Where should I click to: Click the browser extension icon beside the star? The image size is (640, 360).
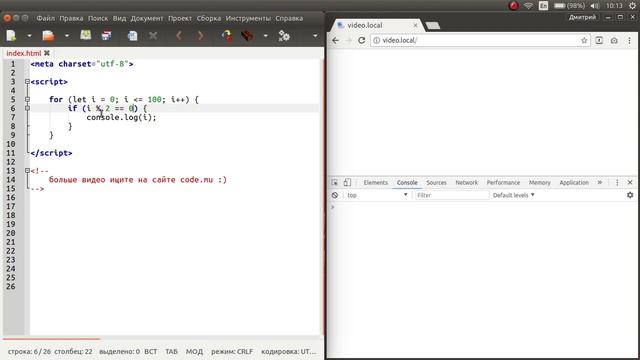tap(599, 40)
